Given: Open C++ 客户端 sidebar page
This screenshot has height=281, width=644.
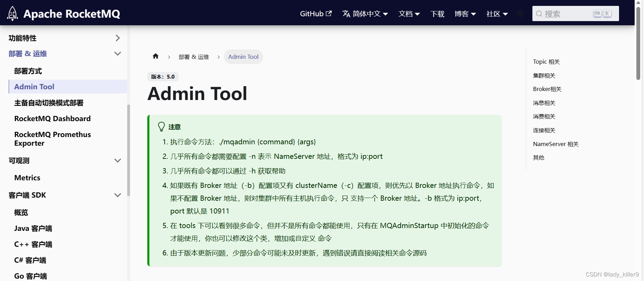Looking at the screenshot, I should point(33,244).
